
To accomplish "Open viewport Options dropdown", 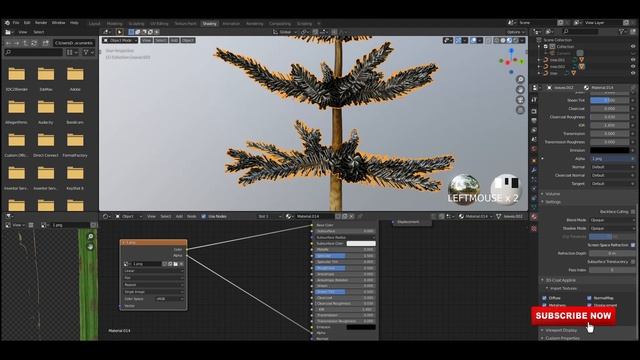I will (515, 32).
